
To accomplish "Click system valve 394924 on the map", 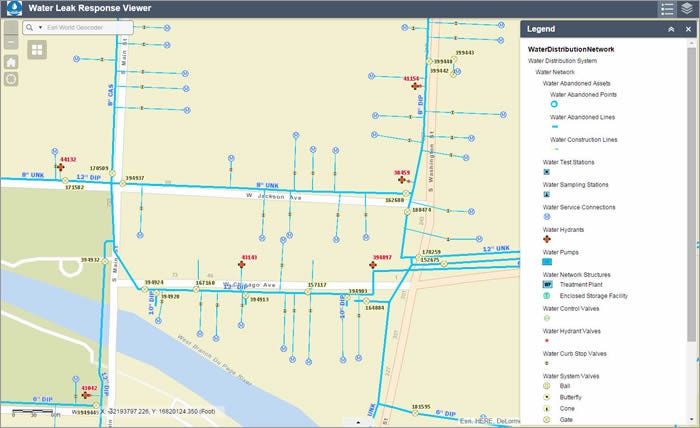I will point(144,290).
